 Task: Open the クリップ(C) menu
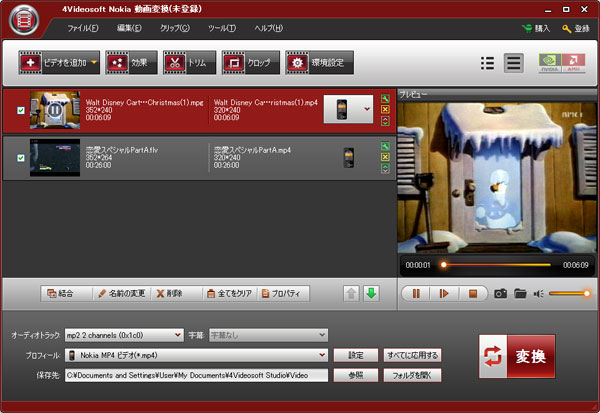174,28
